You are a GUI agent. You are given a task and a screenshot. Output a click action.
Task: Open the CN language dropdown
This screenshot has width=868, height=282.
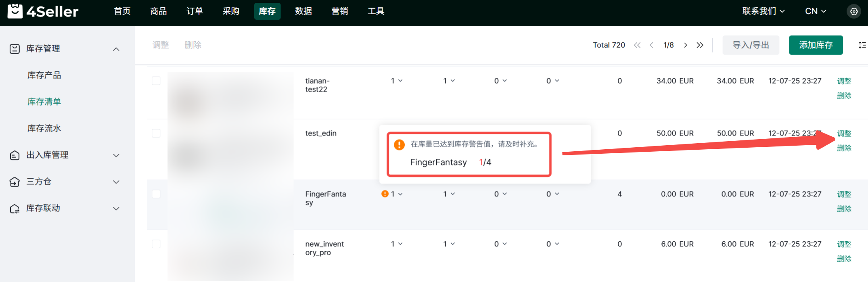pos(816,11)
